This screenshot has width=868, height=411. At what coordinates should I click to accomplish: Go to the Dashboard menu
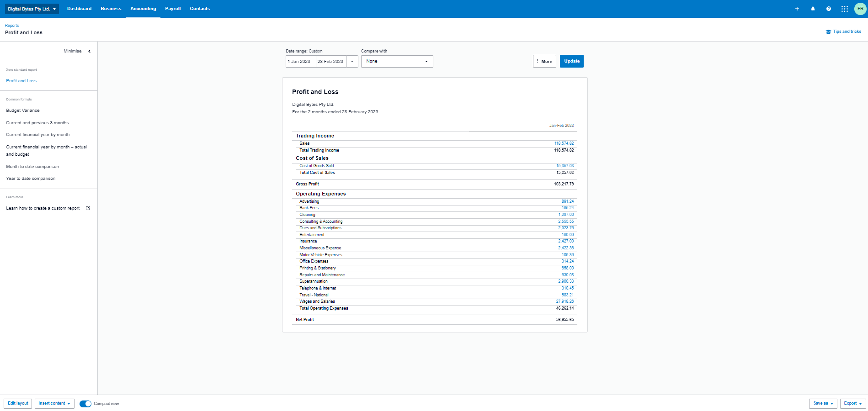click(80, 9)
